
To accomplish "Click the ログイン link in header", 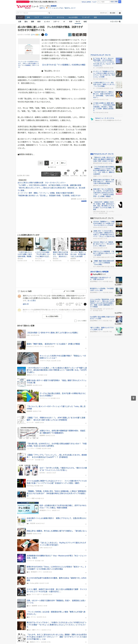I will (42, 8).
